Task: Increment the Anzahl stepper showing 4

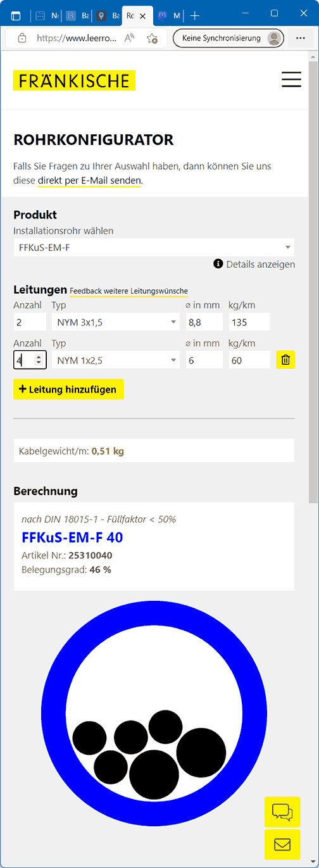Action: click(x=39, y=357)
